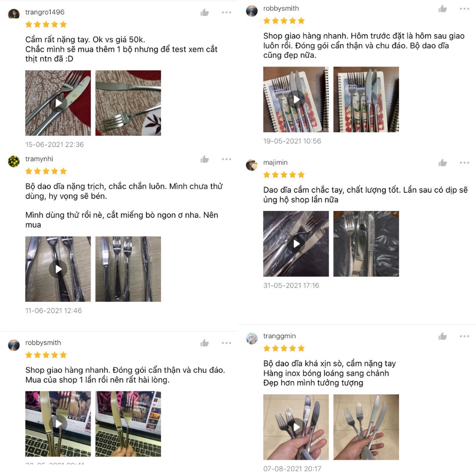Image resolution: width=476 pixels, height=476 pixels.
Task: Play majimin's cutlery video on black bag
Action: click(296, 244)
